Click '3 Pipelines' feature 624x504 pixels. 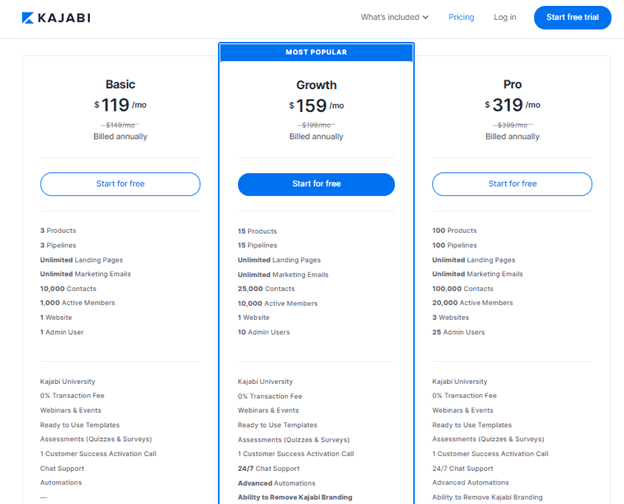pyautogui.click(x=58, y=245)
